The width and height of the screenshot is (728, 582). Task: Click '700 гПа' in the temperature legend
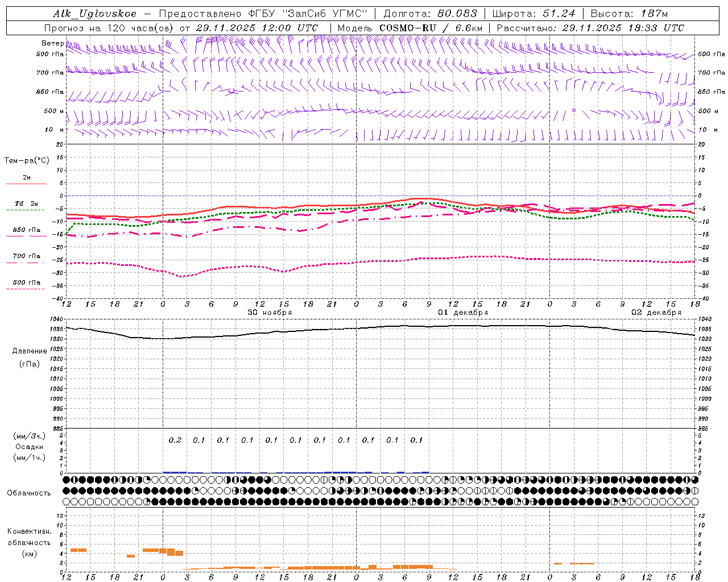pos(27,256)
